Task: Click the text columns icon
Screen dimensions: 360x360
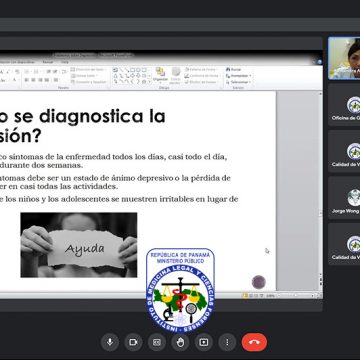Action: (x=56, y=80)
